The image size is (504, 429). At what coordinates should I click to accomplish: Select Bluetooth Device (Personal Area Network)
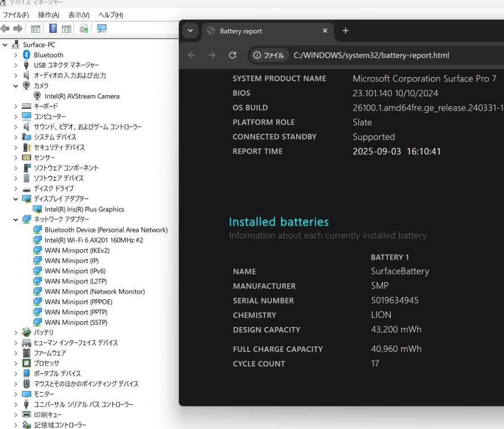coord(106,230)
